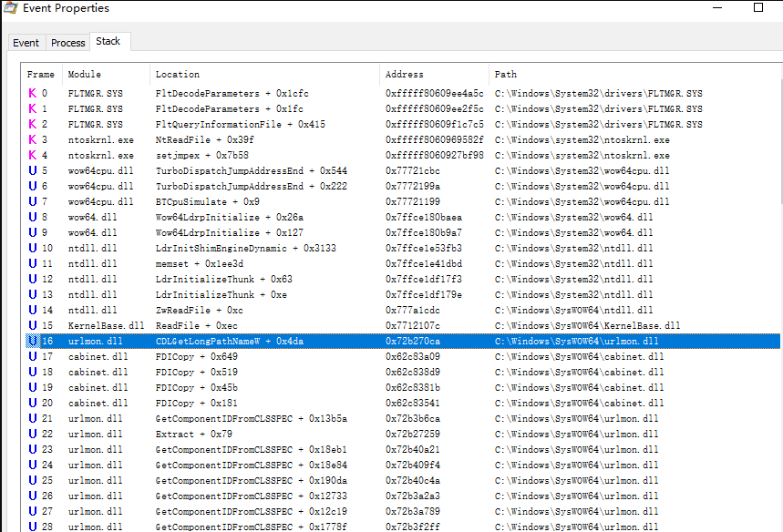Click user U icon of frame 7
This screenshot has width=783, height=532.
[33, 201]
